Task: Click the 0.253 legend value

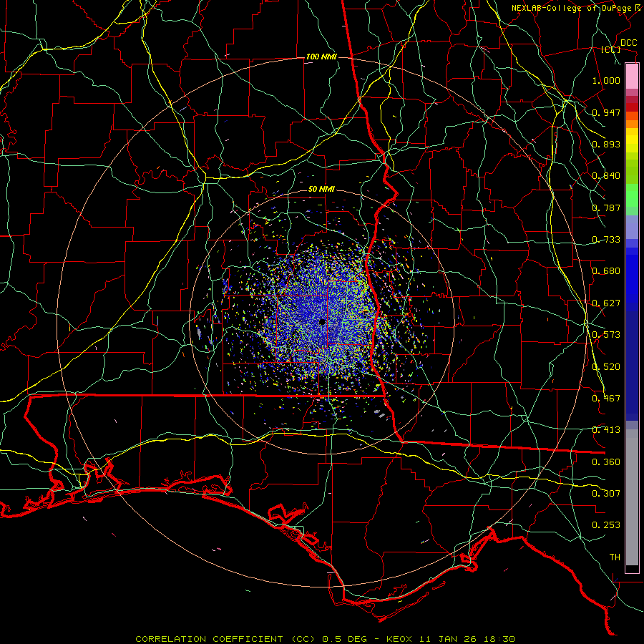Action: pyautogui.click(x=606, y=525)
